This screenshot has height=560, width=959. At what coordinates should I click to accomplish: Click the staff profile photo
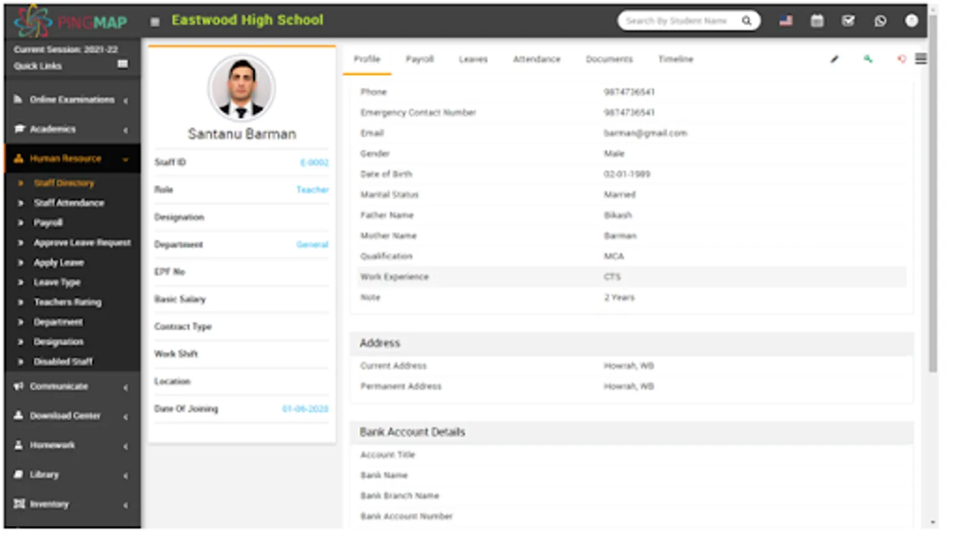click(x=241, y=88)
